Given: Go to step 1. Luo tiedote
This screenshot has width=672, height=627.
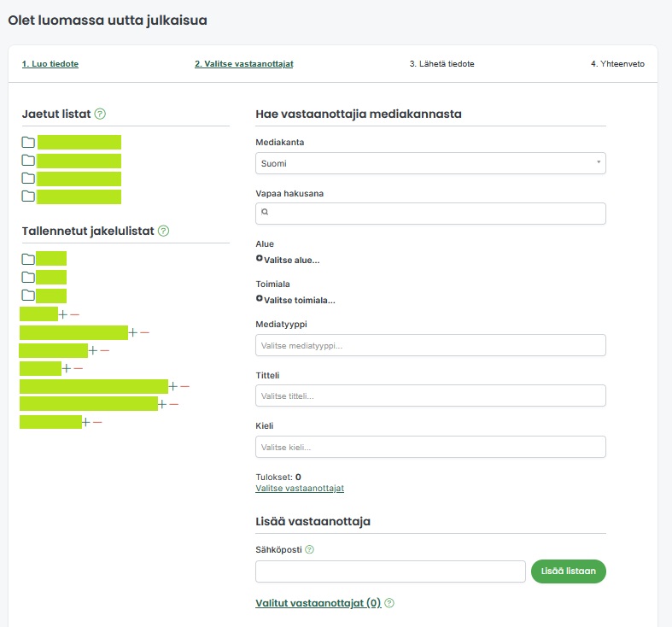Looking at the screenshot, I should pyautogui.click(x=50, y=64).
